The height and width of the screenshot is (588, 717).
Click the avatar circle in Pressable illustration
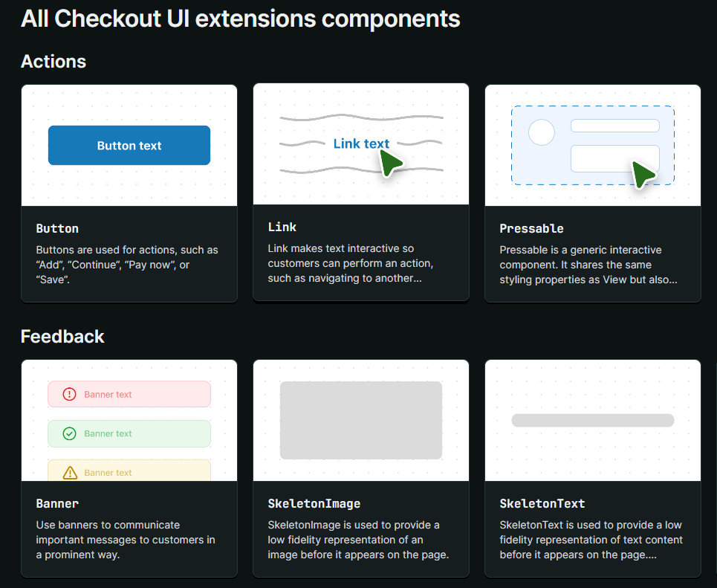(x=542, y=132)
